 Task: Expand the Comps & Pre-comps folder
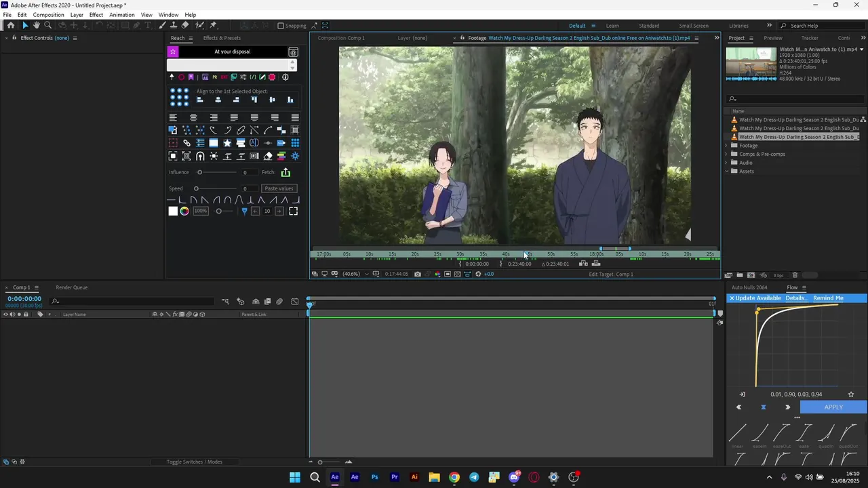[726, 155]
